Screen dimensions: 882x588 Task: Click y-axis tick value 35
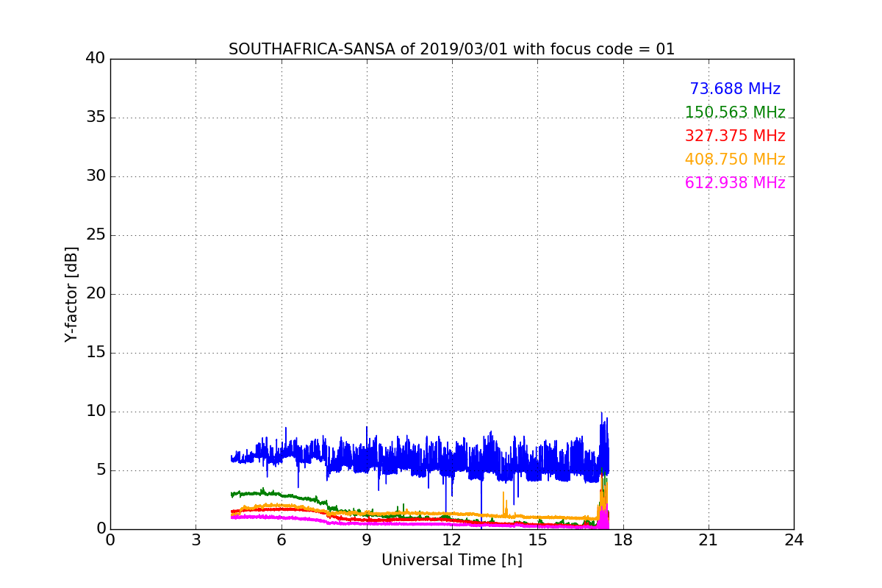[x=96, y=118]
